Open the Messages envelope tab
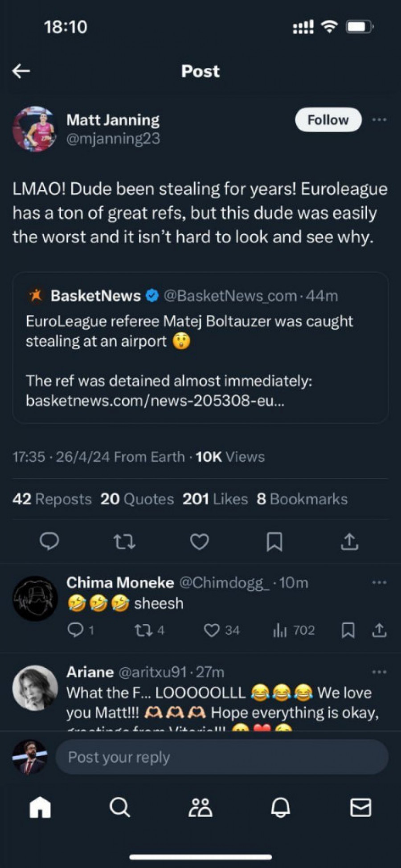This screenshot has height=868, width=401. (x=360, y=807)
